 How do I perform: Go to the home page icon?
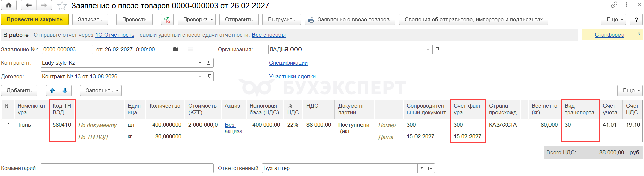[x=9, y=5]
